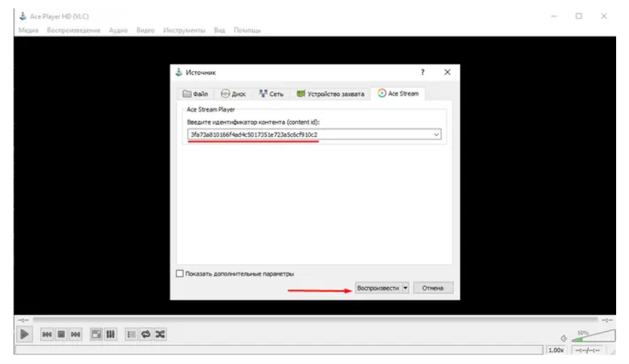Expand the content id dropdown arrow
629x364 pixels.
pos(436,134)
